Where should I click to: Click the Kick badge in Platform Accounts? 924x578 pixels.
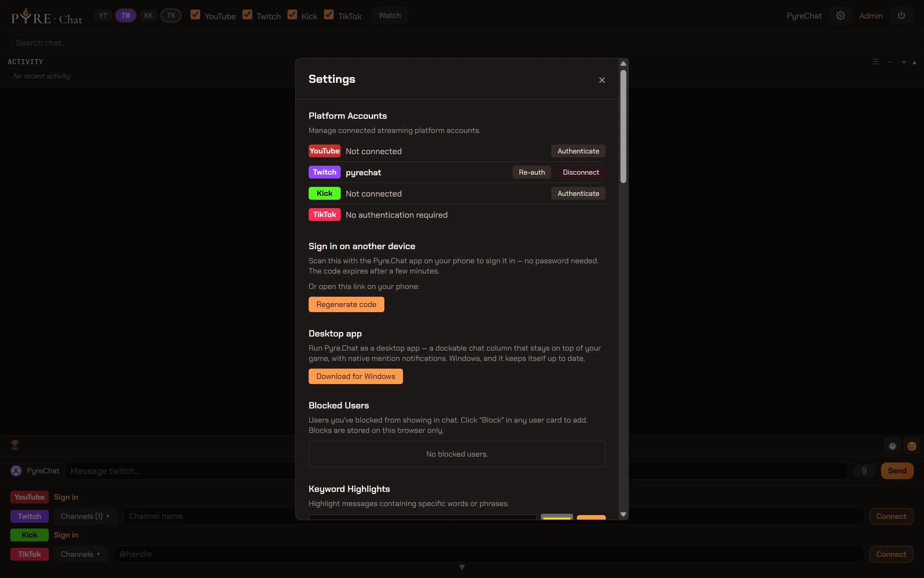click(324, 193)
